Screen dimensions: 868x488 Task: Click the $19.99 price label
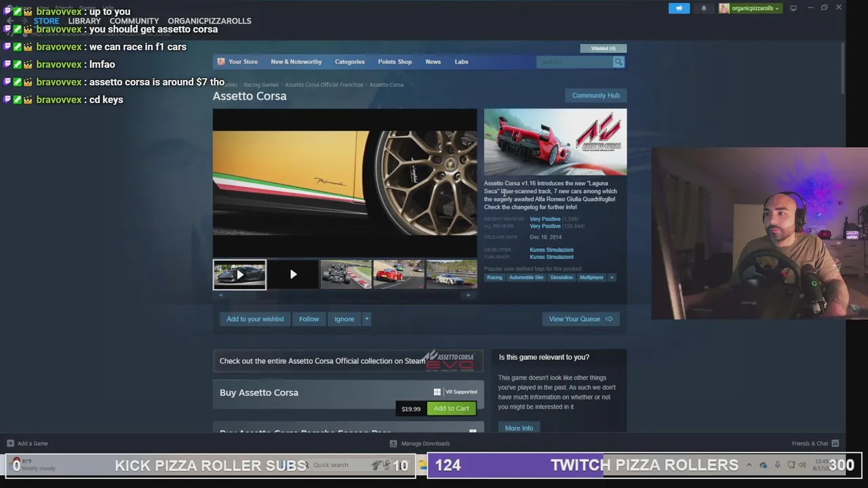click(x=411, y=409)
